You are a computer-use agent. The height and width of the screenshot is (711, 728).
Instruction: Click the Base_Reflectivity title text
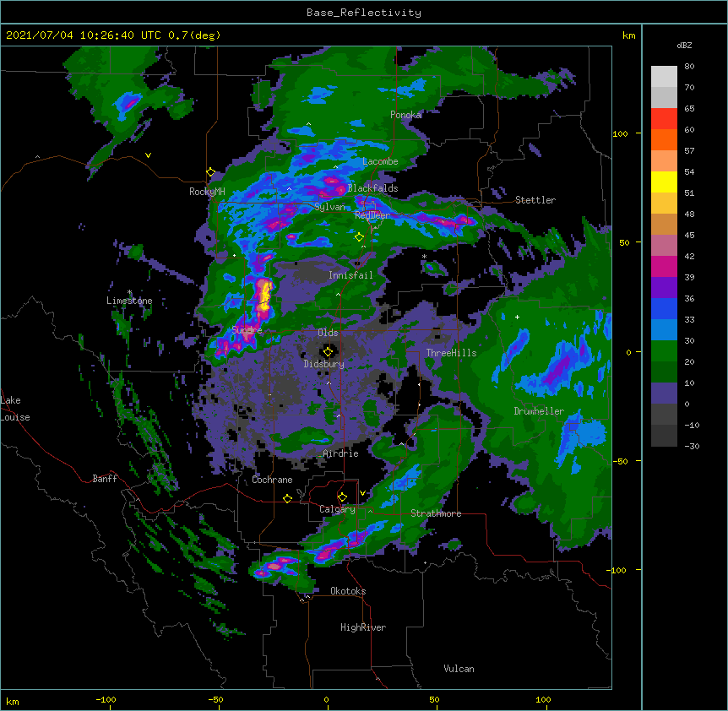click(x=364, y=13)
